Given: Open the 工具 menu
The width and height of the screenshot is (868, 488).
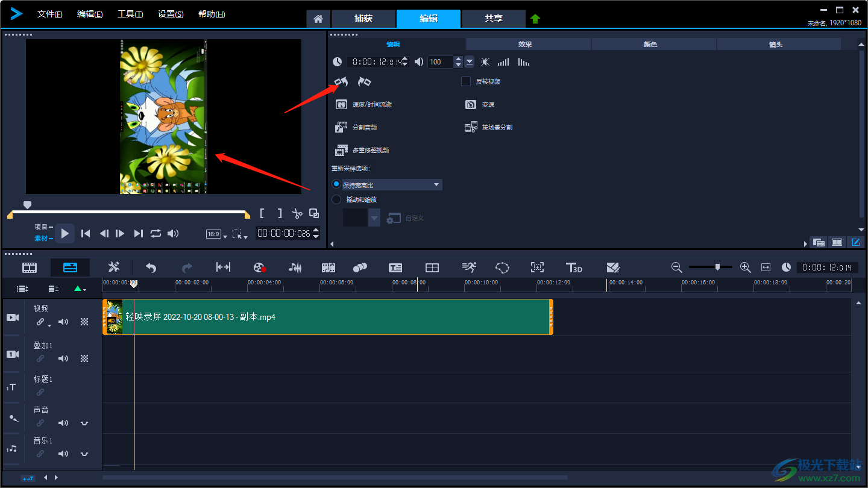Looking at the screenshot, I should [130, 14].
